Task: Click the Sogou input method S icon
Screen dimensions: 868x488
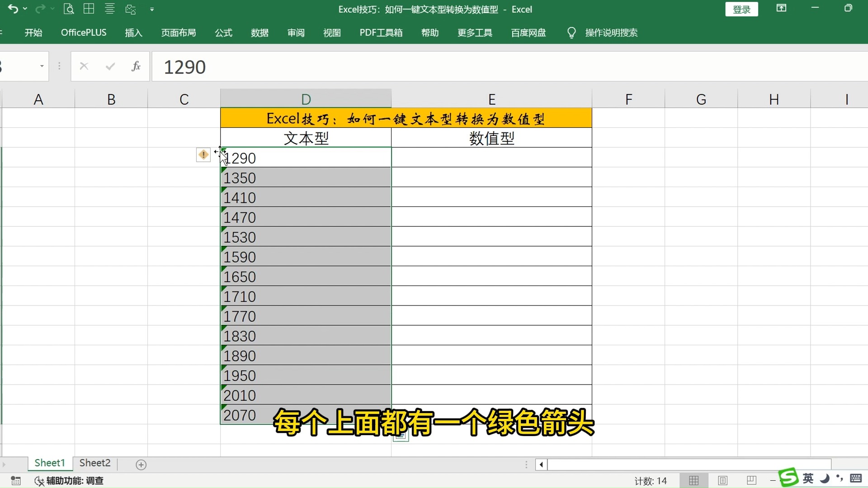Action: coord(789,478)
